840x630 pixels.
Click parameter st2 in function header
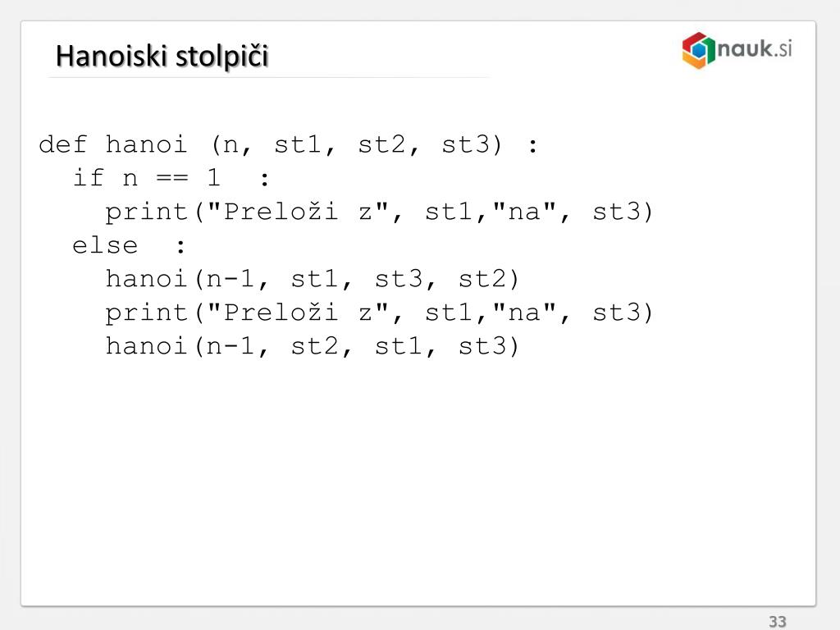coord(381,144)
